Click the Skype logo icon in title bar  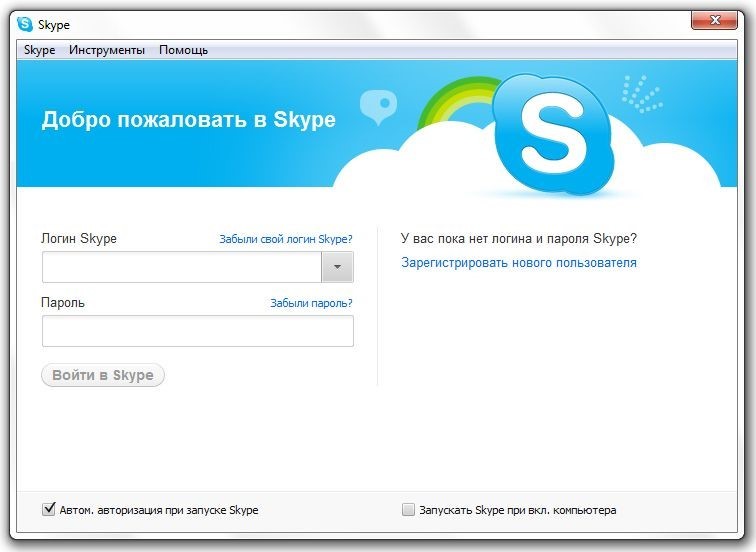(x=25, y=24)
